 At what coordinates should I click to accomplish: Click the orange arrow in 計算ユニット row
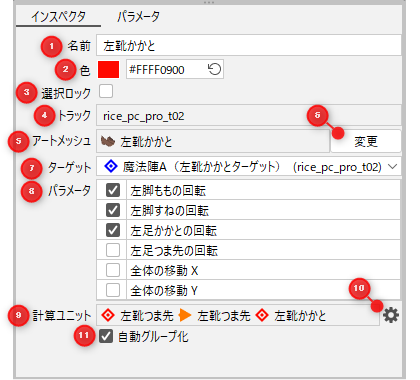click(185, 315)
